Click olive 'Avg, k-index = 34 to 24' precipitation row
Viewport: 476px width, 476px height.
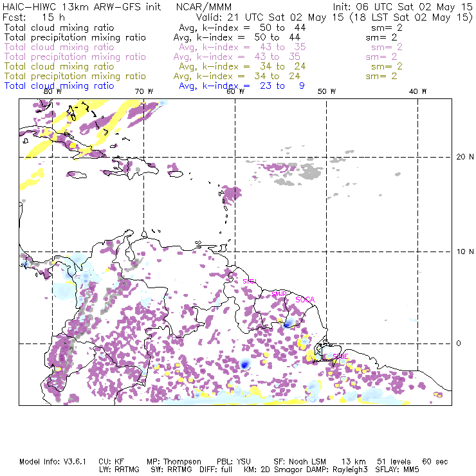(x=237, y=76)
